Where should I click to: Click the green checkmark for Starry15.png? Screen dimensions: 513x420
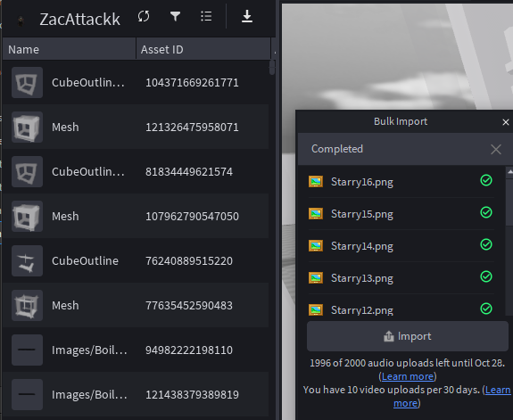486,212
